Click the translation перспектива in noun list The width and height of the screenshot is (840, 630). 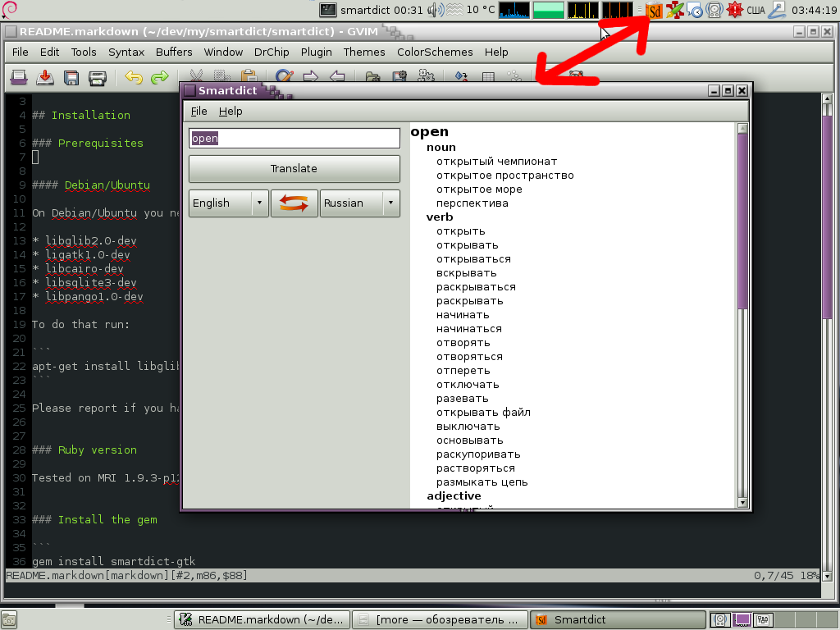(472, 203)
